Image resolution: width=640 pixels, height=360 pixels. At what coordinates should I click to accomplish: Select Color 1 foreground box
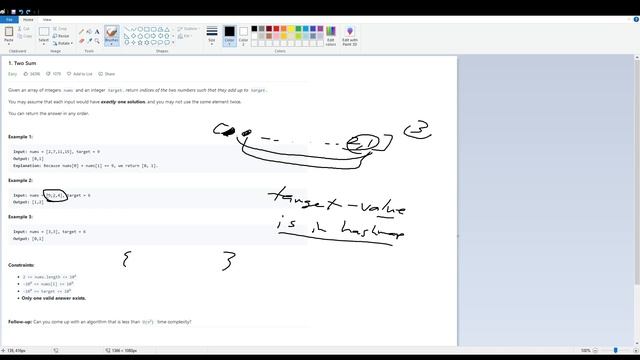[x=229, y=36]
